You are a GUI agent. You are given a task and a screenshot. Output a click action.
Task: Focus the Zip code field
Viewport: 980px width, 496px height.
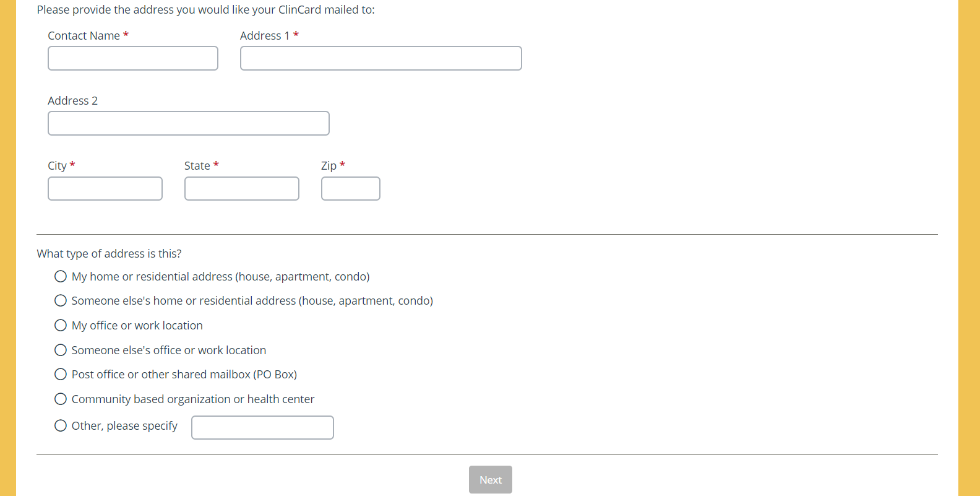point(351,189)
